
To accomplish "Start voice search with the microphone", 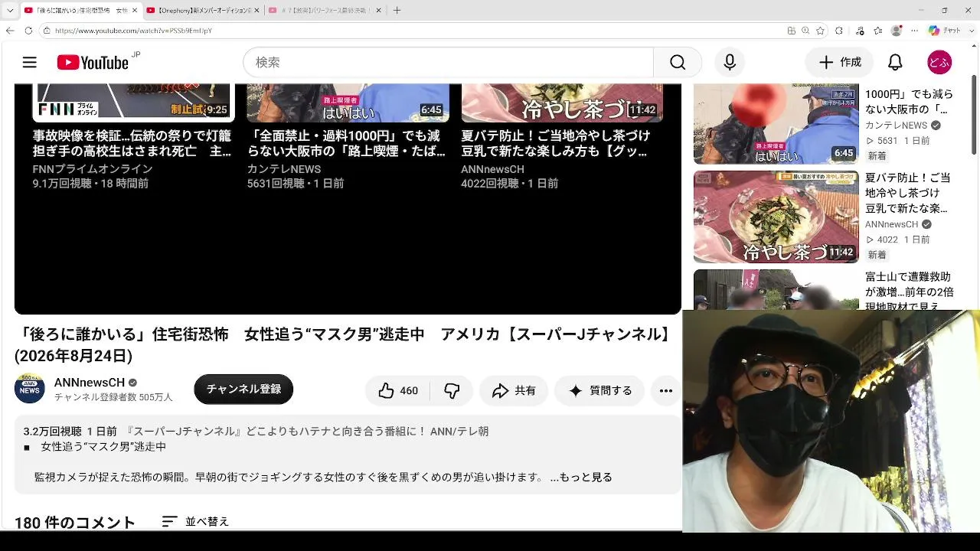I will point(730,63).
